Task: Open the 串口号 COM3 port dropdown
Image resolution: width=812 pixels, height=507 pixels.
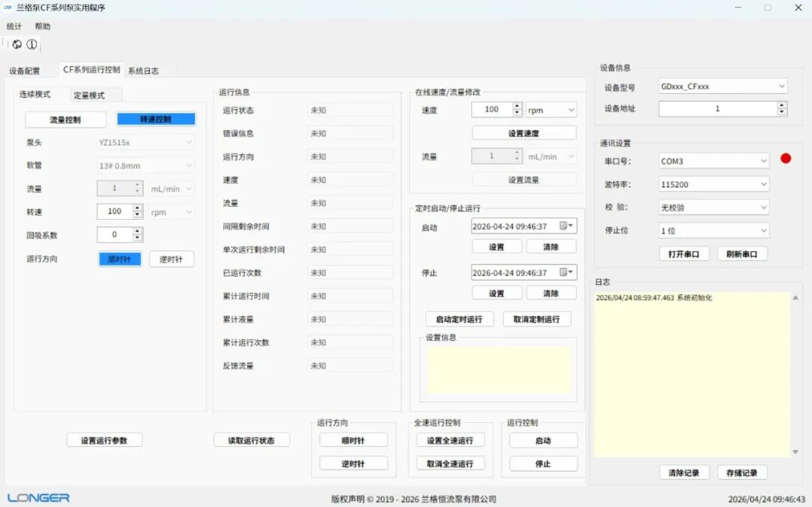Action: [x=713, y=160]
